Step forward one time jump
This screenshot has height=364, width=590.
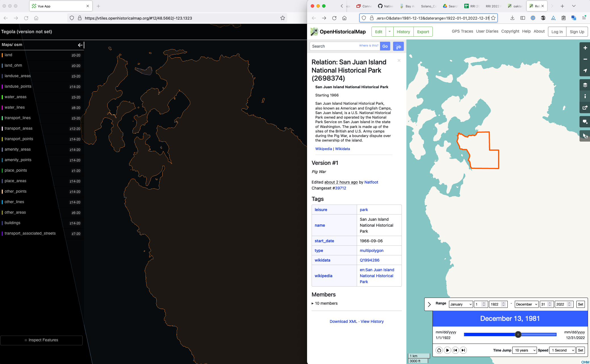(463, 350)
